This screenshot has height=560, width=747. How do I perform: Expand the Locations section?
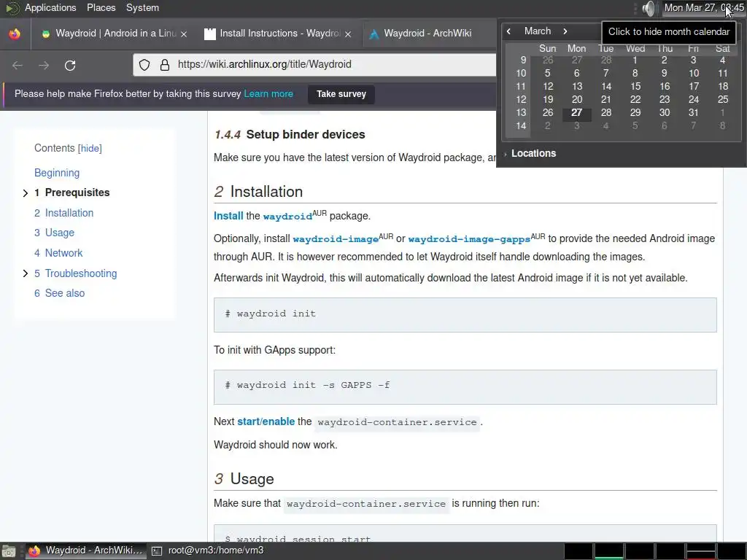coord(530,153)
